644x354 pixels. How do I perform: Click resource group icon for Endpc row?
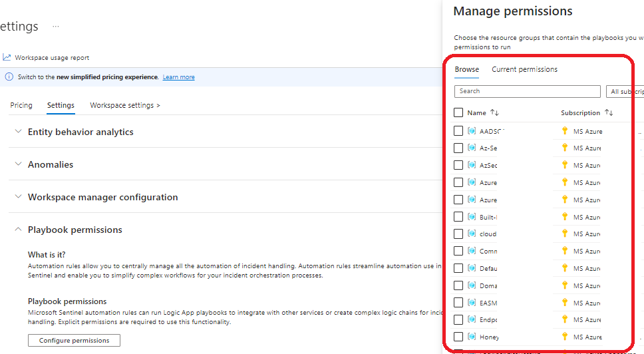[472, 319]
